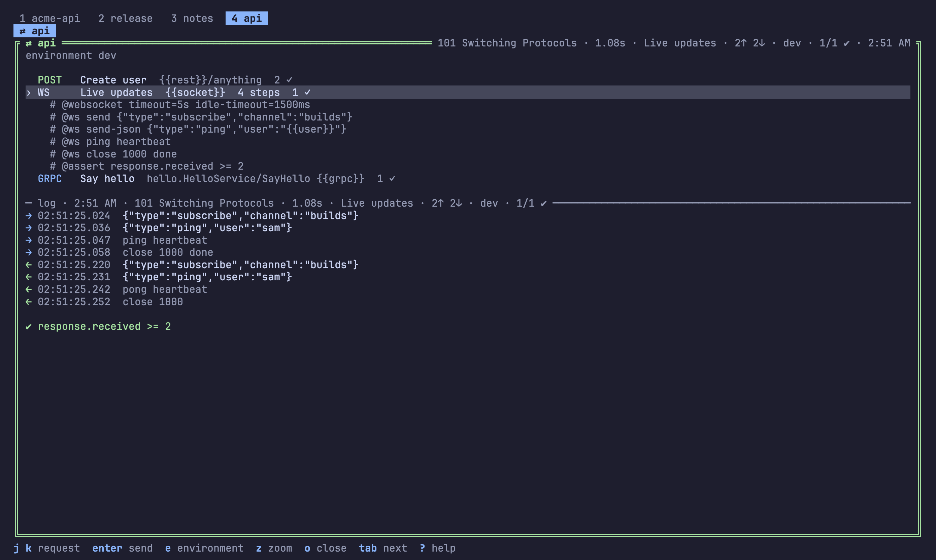This screenshot has height=560, width=936.
Task: Open the ? help shortcut hint
Action: [437, 548]
